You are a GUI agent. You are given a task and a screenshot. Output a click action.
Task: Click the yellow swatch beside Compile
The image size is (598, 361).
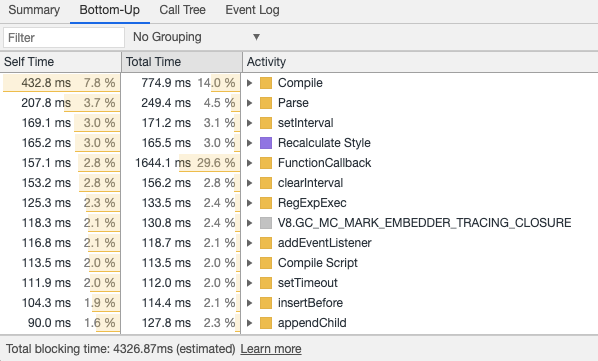(x=266, y=83)
